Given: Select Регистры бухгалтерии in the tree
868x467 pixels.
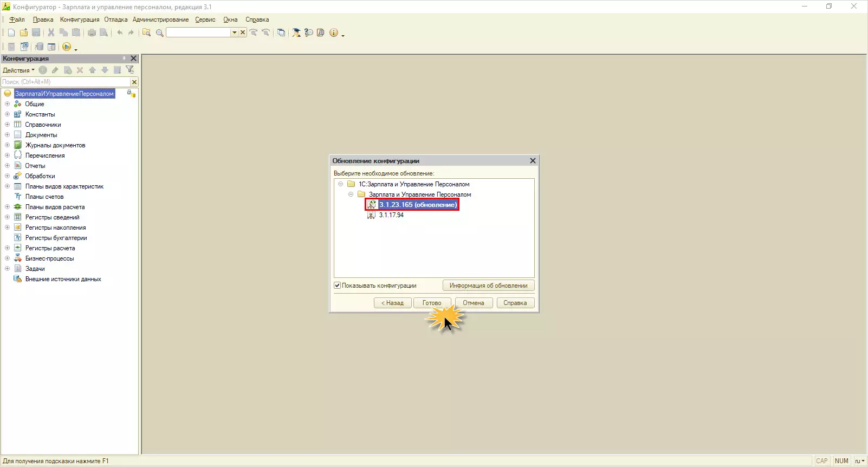Looking at the screenshot, I should click(x=56, y=238).
